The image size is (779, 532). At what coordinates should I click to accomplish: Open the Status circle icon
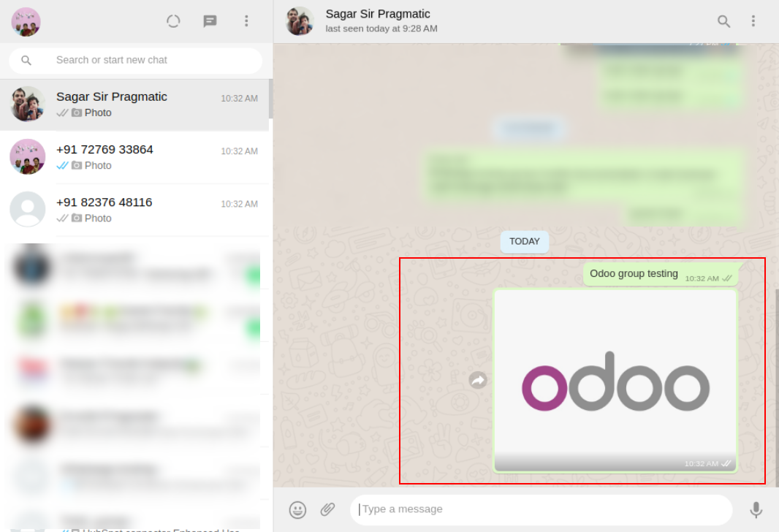[x=173, y=21]
